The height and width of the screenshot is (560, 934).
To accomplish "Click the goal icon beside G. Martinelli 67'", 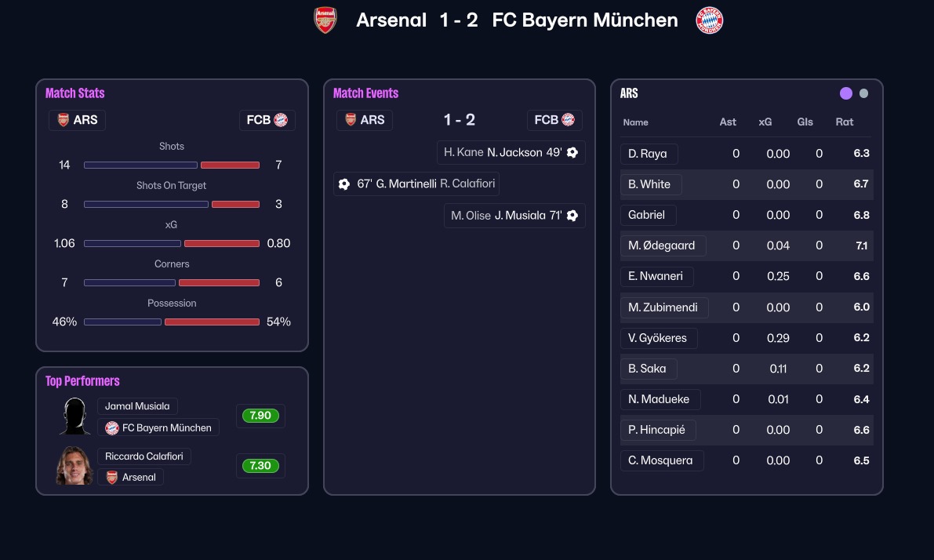I will tap(344, 184).
